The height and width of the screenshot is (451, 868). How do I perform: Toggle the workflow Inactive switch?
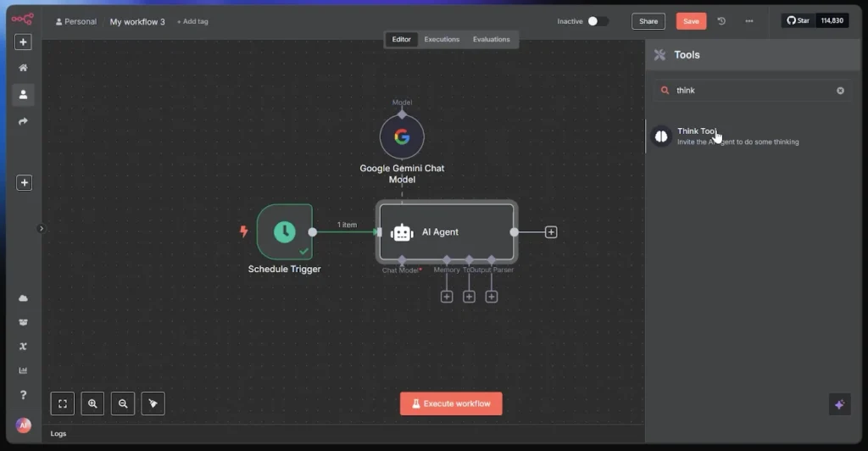598,21
